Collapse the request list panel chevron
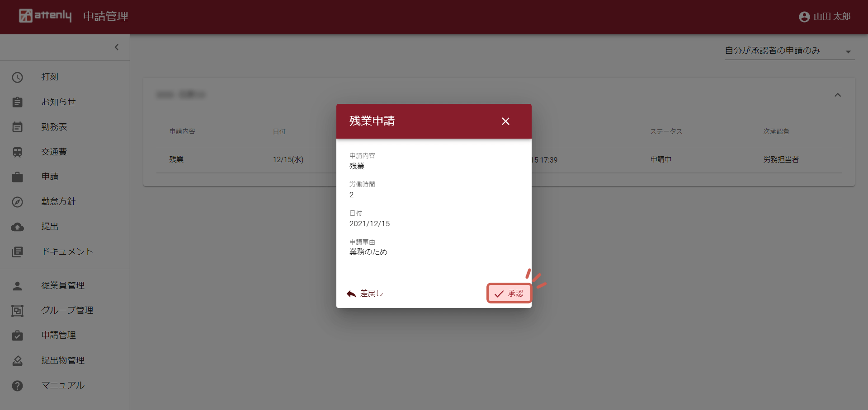The height and width of the screenshot is (410, 868). point(837,95)
